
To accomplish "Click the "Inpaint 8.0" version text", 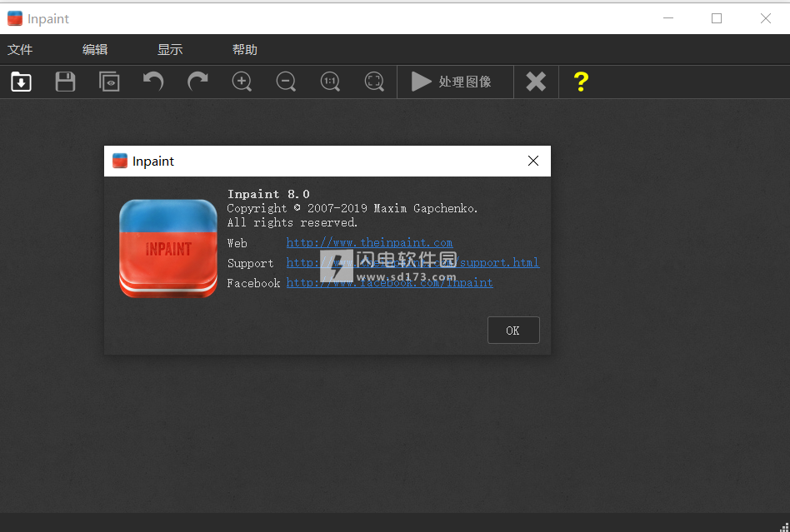I will pos(268,194).
